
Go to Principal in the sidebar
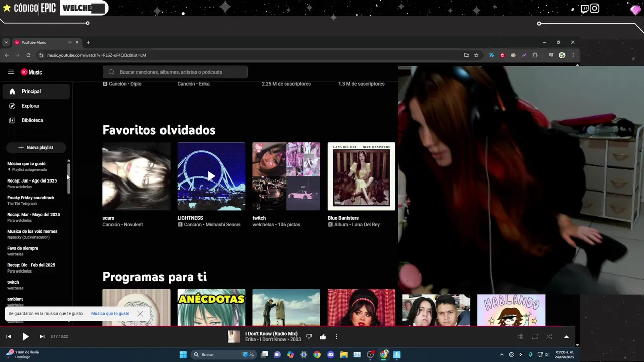pyautogui.click(x=36, y=92)
